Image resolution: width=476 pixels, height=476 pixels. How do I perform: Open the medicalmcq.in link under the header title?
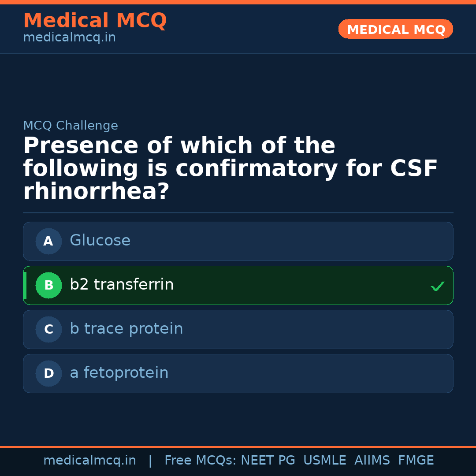[69, 37]
